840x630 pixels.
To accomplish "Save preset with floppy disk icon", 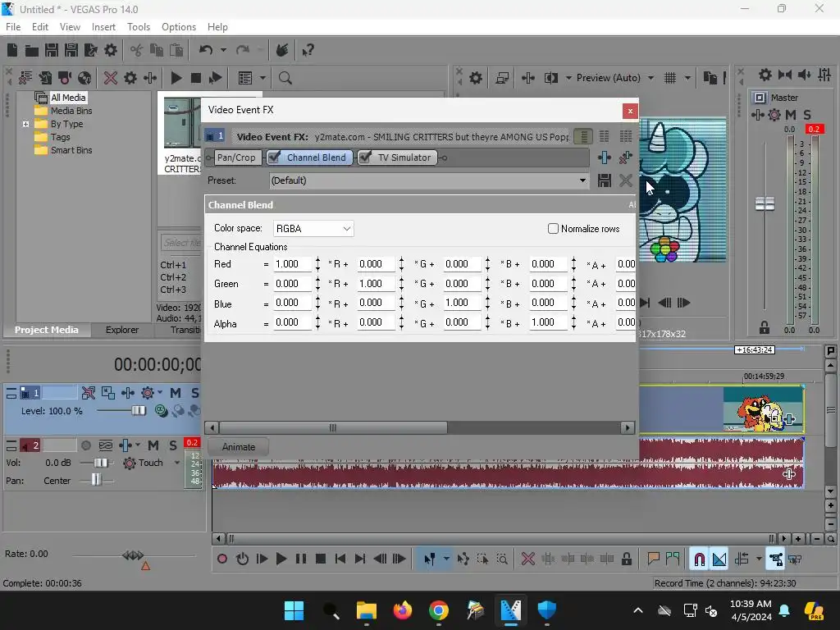I will pyautogui.click(x=605, y=180).
